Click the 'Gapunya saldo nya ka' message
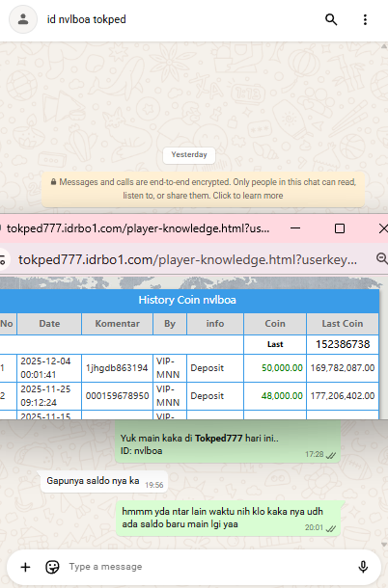The width and height of the screenshot is (388, 588). coord(104,481)
